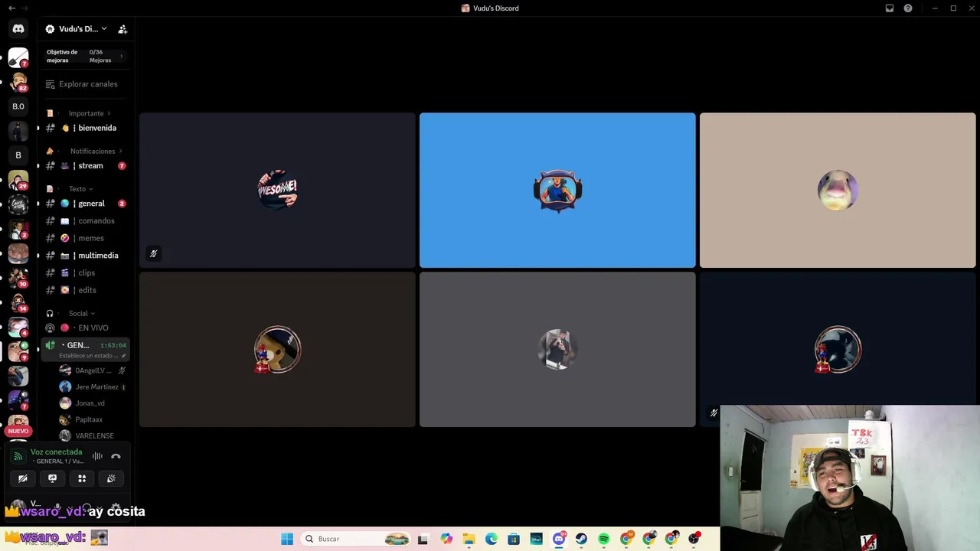Open the invite members icon beside server name
Viewport: 980px width, 551px height.
tap(122, 29)
